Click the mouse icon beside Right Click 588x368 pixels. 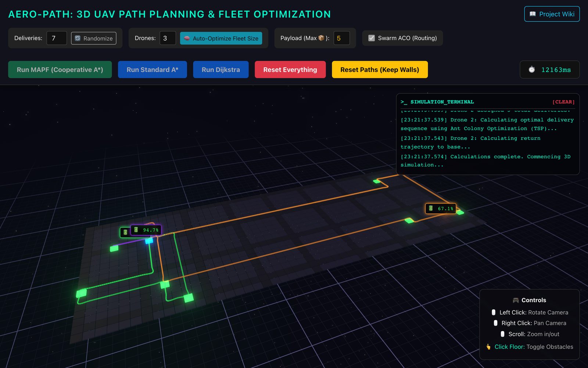[x=496, y=323]
